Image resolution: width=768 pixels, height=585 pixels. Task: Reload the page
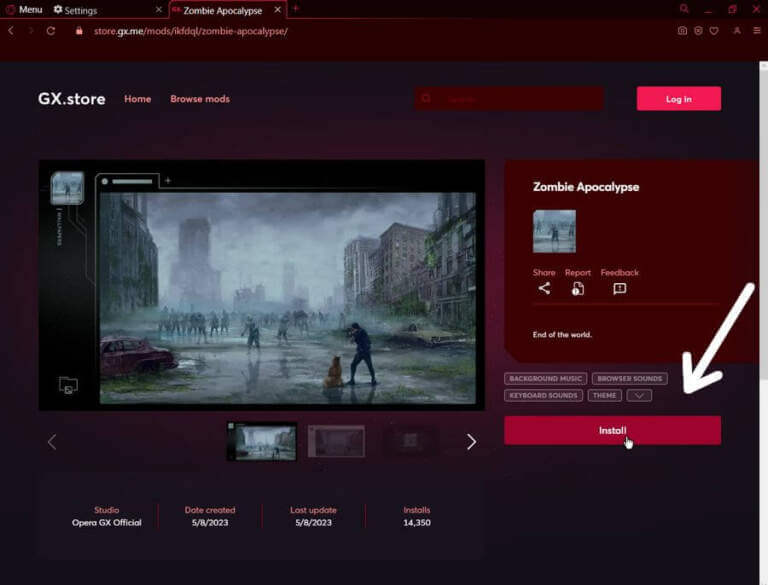coord(50,31)
